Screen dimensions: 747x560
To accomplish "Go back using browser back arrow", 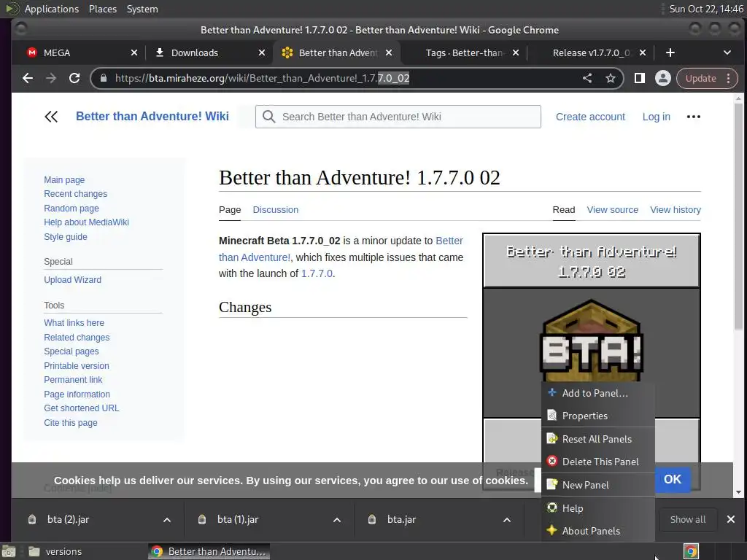I will (28, 78).
